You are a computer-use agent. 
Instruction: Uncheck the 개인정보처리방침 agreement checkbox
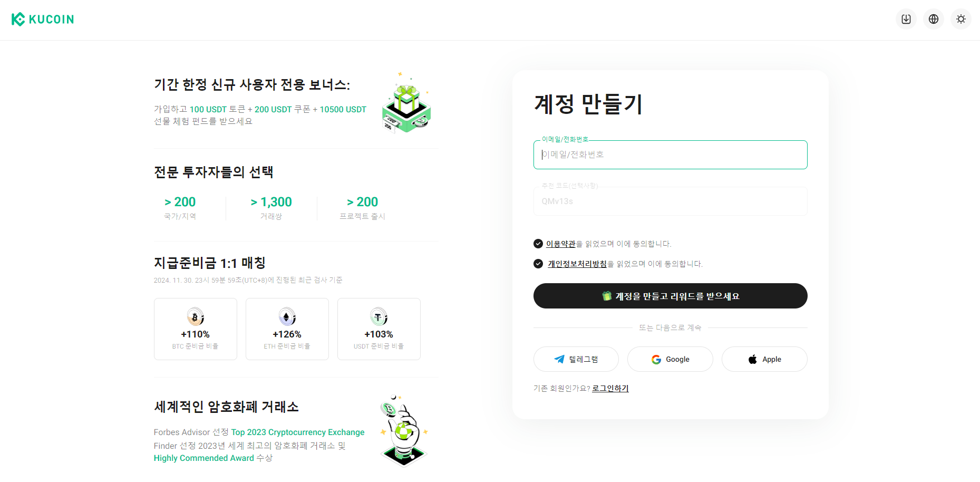tap(538, 264)
